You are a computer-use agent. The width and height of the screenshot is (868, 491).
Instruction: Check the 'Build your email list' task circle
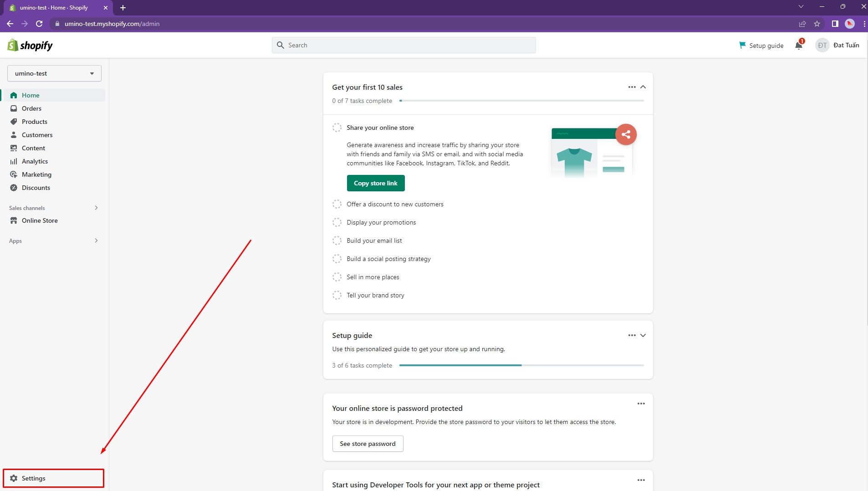(337, 240)
